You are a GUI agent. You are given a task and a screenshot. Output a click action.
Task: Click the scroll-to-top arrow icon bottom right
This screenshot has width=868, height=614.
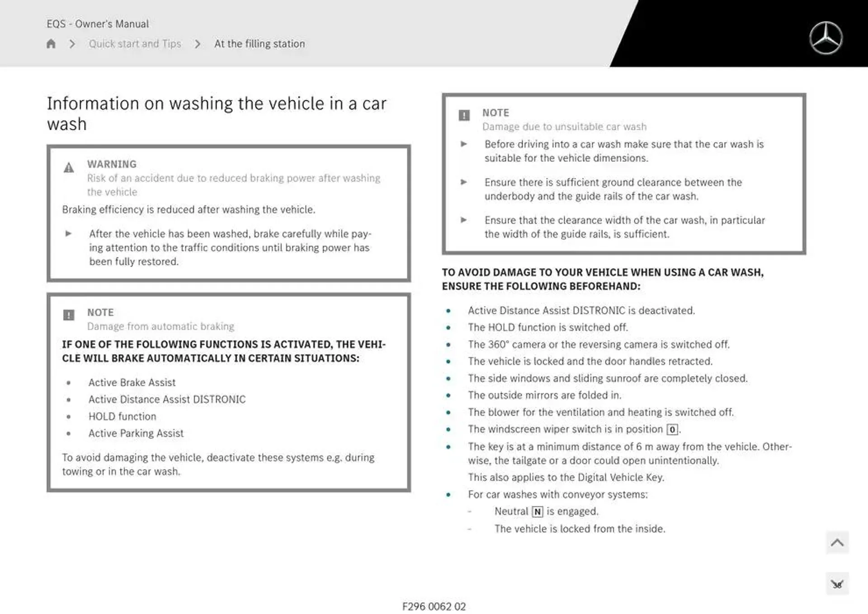click(x=839, y=542)
